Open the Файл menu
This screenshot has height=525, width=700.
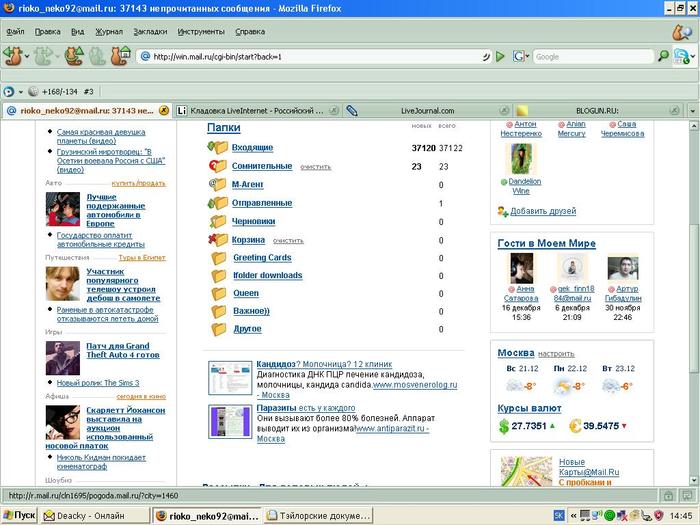click(x=16, y=32)
